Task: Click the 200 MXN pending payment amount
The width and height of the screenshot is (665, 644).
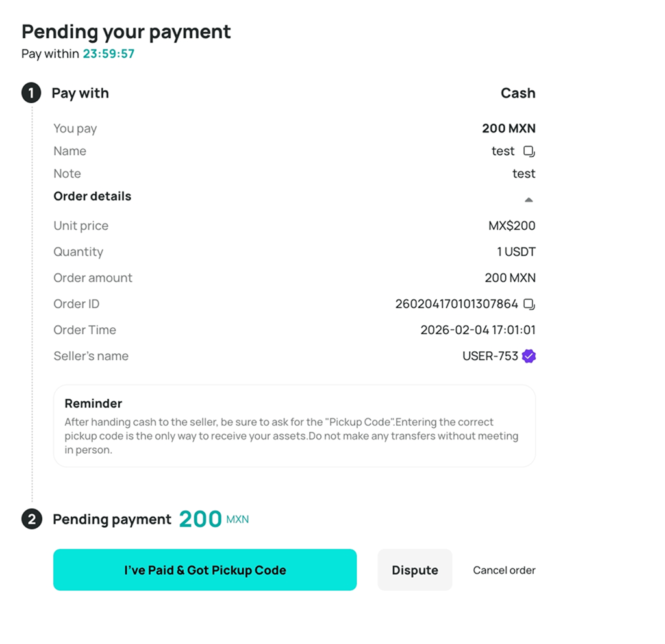Action: (214, 519)
